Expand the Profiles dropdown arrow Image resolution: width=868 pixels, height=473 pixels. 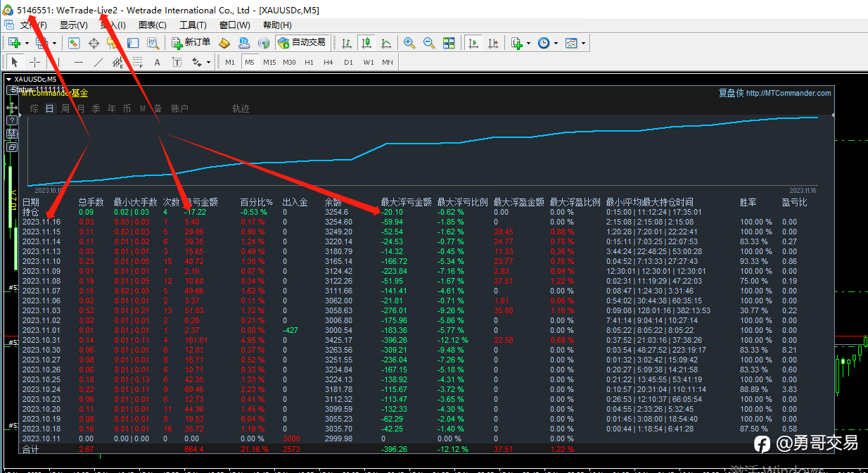53,43
